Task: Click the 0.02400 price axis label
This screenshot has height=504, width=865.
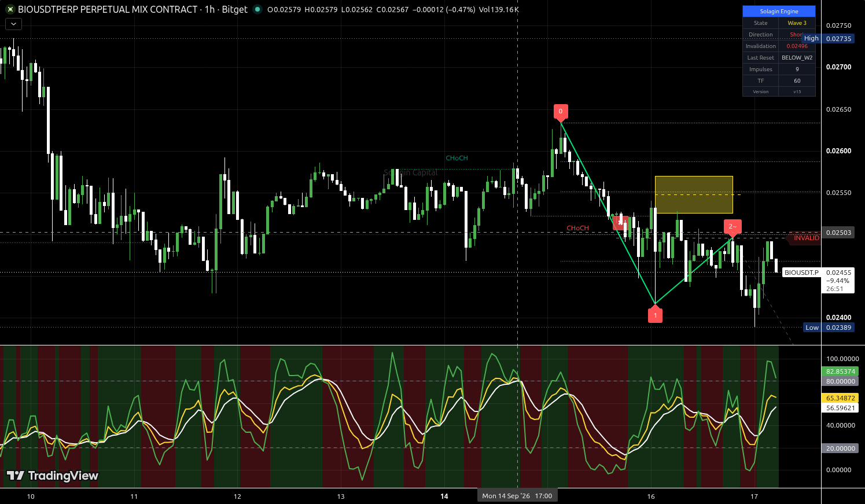Action: pos(838,318)
